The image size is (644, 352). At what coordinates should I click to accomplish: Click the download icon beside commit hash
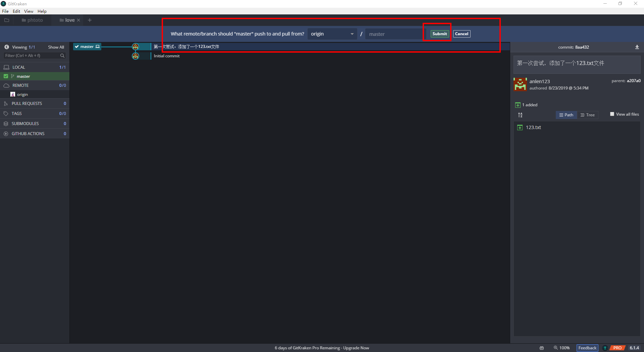coord(637,47)
